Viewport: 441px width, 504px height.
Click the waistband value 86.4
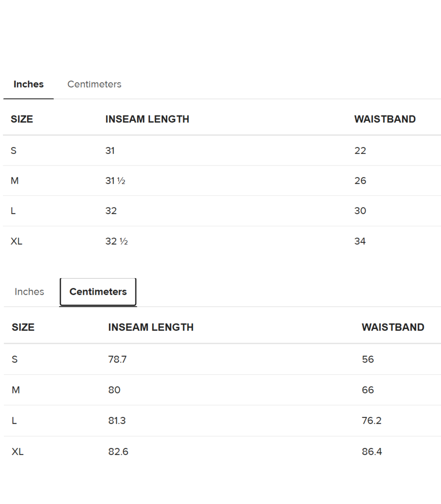click(372, 451)
